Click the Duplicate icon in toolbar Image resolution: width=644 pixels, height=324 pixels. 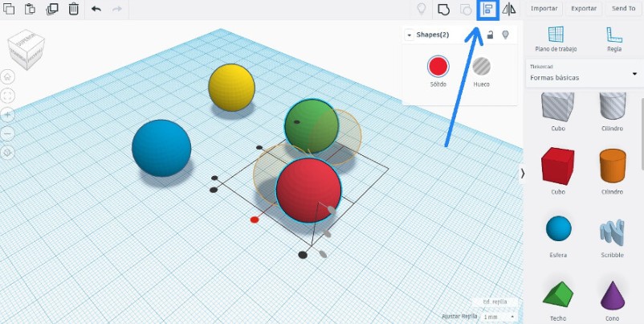click(x=52, y=9)
